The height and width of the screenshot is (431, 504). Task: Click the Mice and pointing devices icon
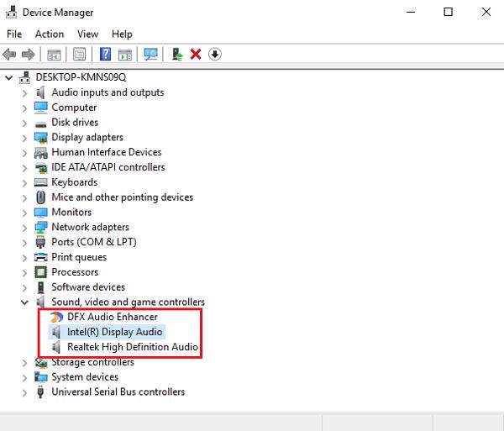pos(41,197)
